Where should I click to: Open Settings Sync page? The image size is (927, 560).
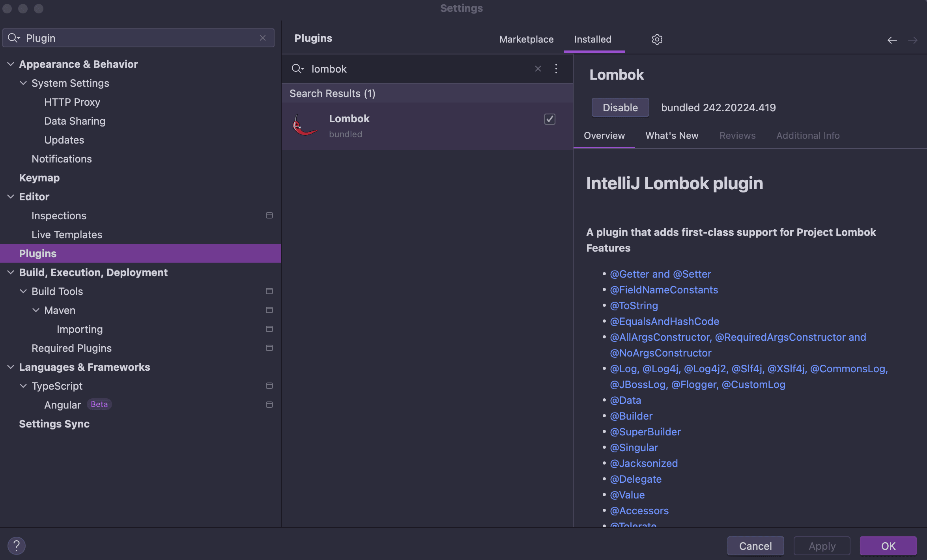point(54,424)
